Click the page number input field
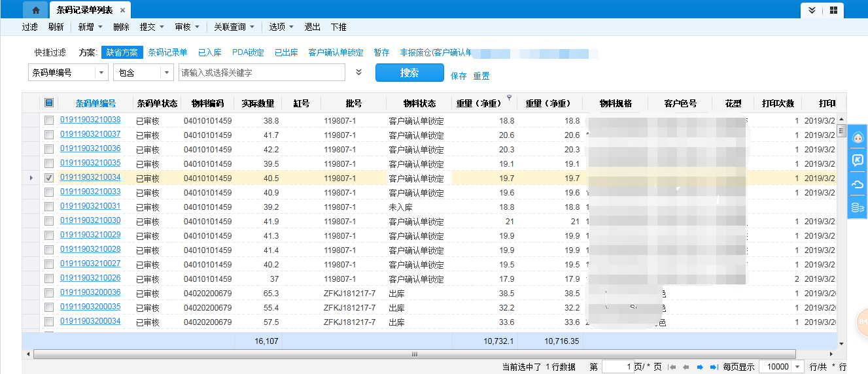 (x=617, y=367)
